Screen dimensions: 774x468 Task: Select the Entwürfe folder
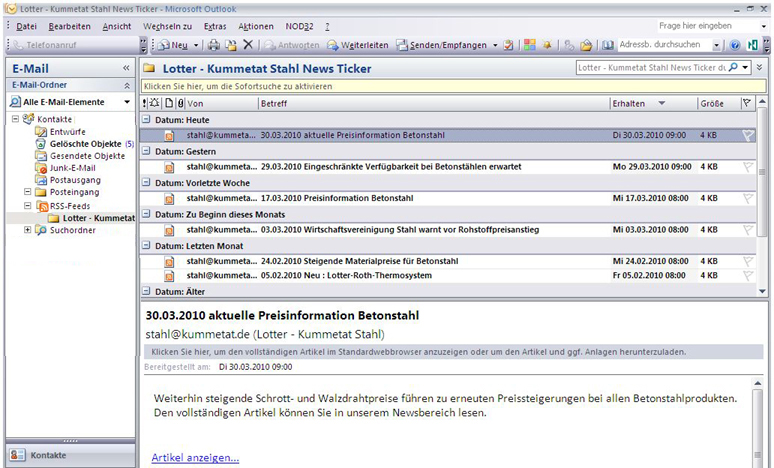click(x=67, y=132)
